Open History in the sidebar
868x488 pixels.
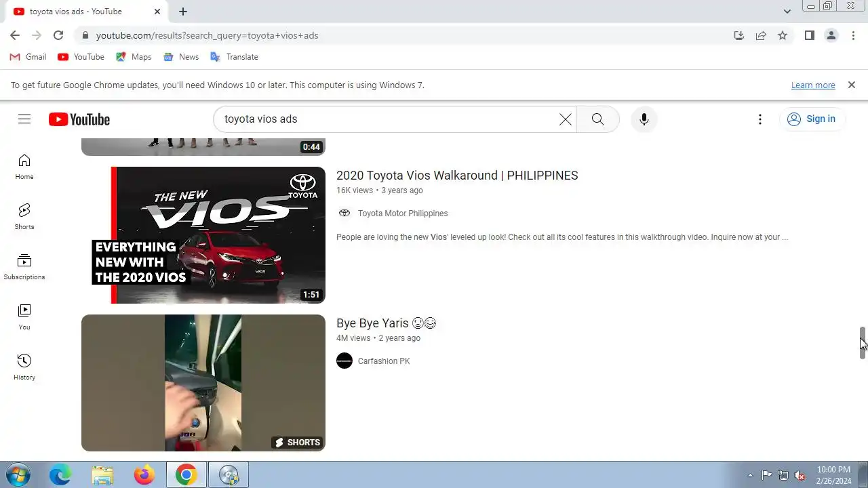(24, 367)
